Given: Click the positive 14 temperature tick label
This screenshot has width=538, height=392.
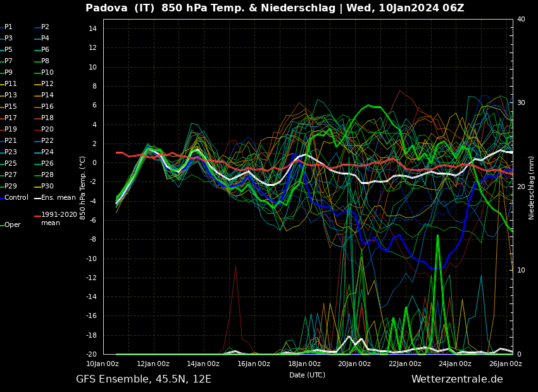Looking at the screenshot, I should tap(93, 29).
